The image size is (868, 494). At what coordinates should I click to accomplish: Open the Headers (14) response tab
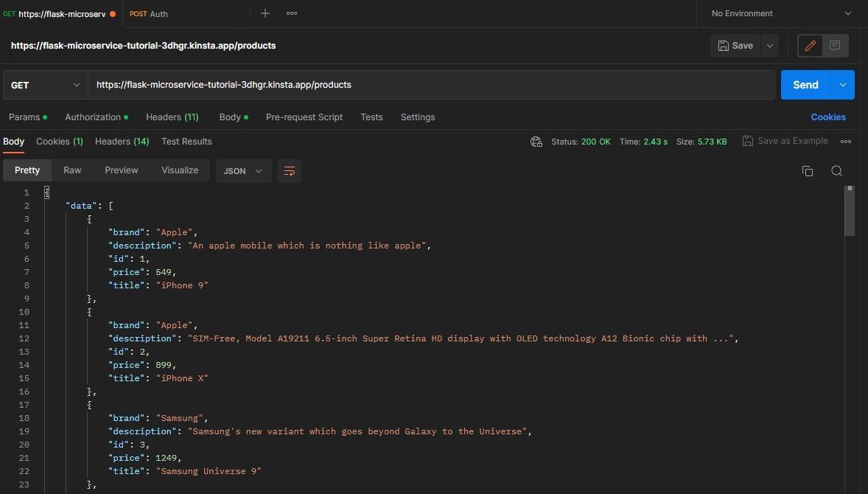(x=122, y=141)
